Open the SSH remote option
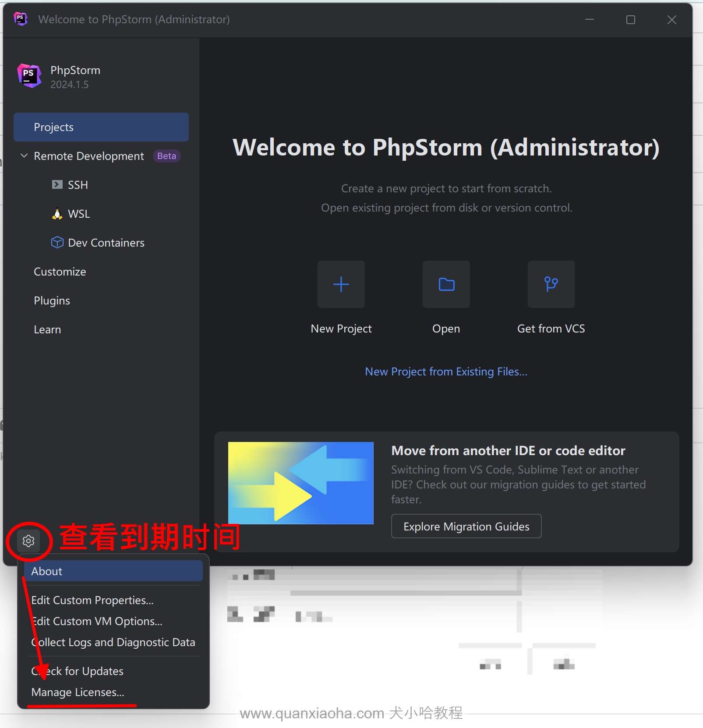Screen dimensions: 703x728 point(78,185)
